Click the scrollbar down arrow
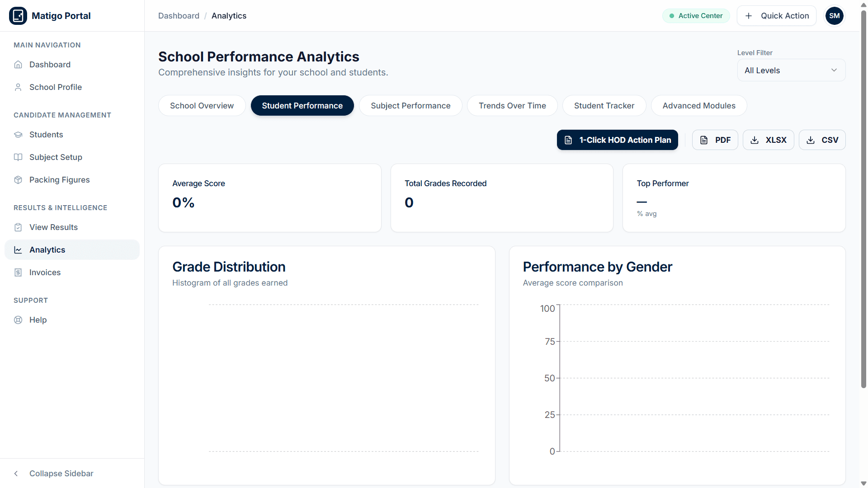Screen dimensions: 868x488 (x=863, y=483)
